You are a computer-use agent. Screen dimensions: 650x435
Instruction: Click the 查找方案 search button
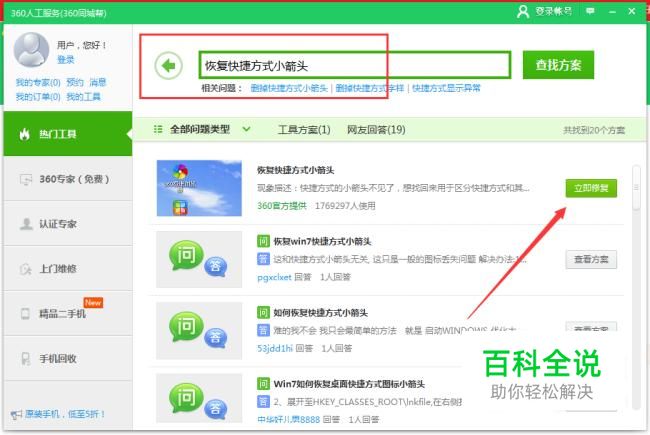558,65
